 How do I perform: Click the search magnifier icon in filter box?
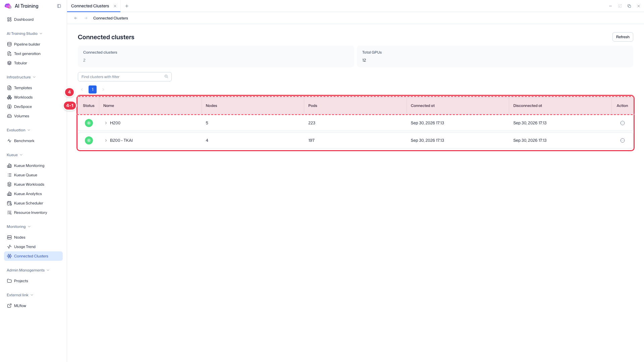click(166, 77)
